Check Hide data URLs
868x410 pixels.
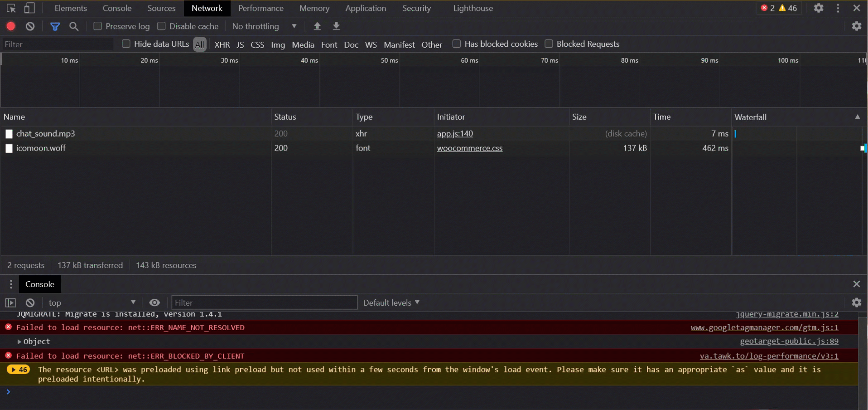click(x=126, y=44)
